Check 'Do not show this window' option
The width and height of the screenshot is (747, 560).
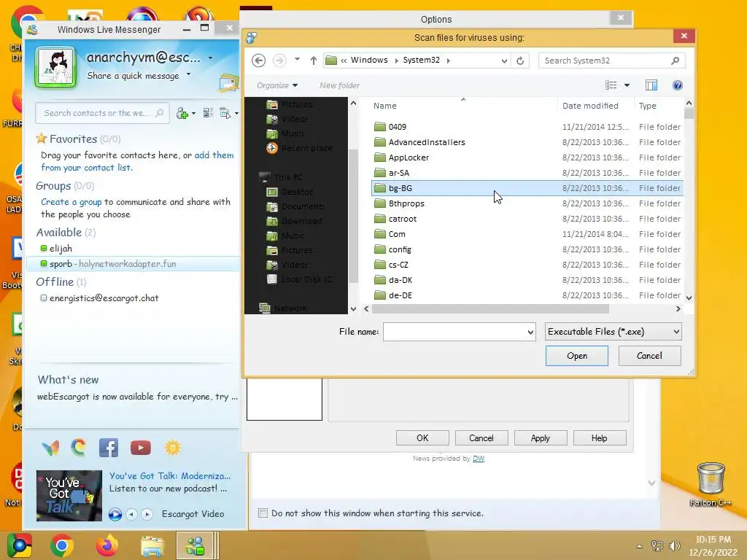click(263, 513)
